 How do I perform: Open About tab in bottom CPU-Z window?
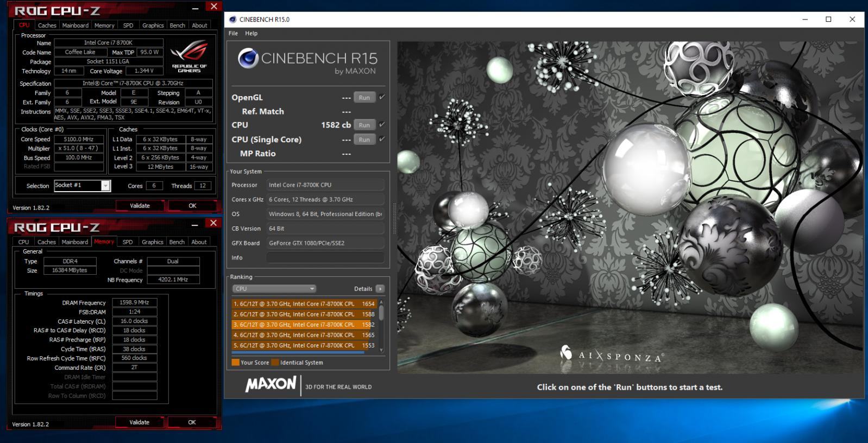(199, 242)
